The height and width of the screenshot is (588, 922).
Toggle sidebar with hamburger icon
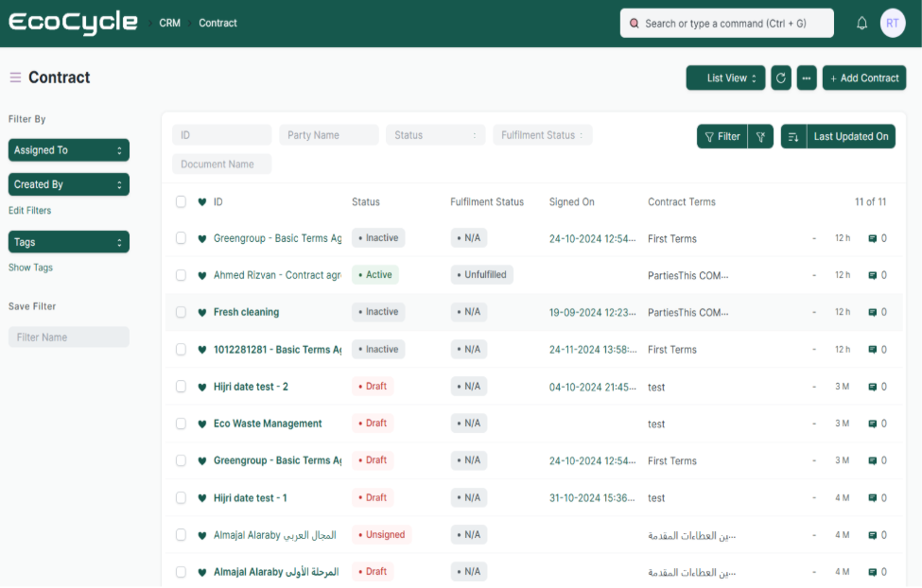click(15, 78)
